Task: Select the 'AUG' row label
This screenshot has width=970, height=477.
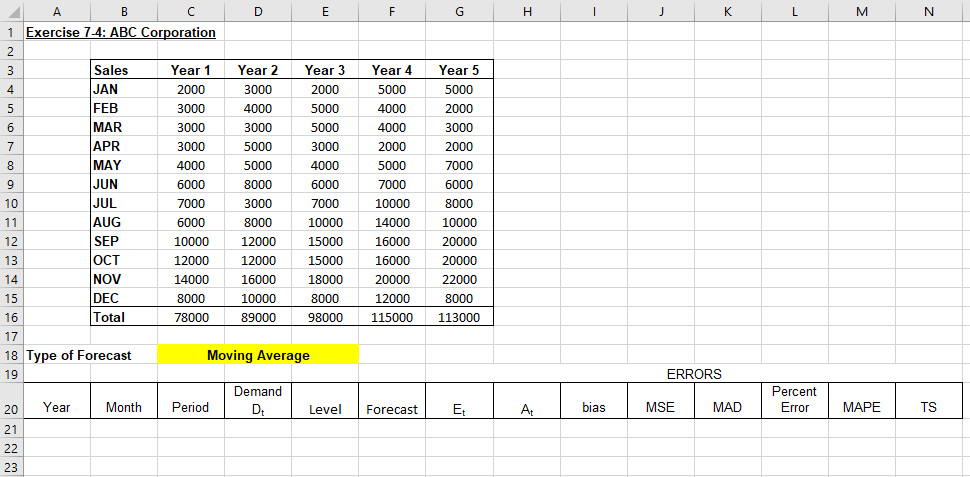Action: 124,222
